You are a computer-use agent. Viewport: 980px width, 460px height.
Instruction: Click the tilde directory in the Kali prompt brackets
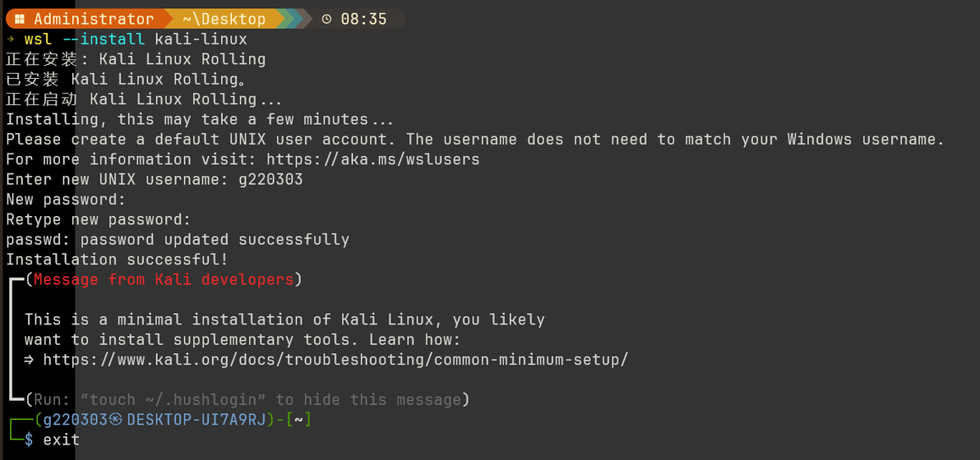(x=298, y=420)
